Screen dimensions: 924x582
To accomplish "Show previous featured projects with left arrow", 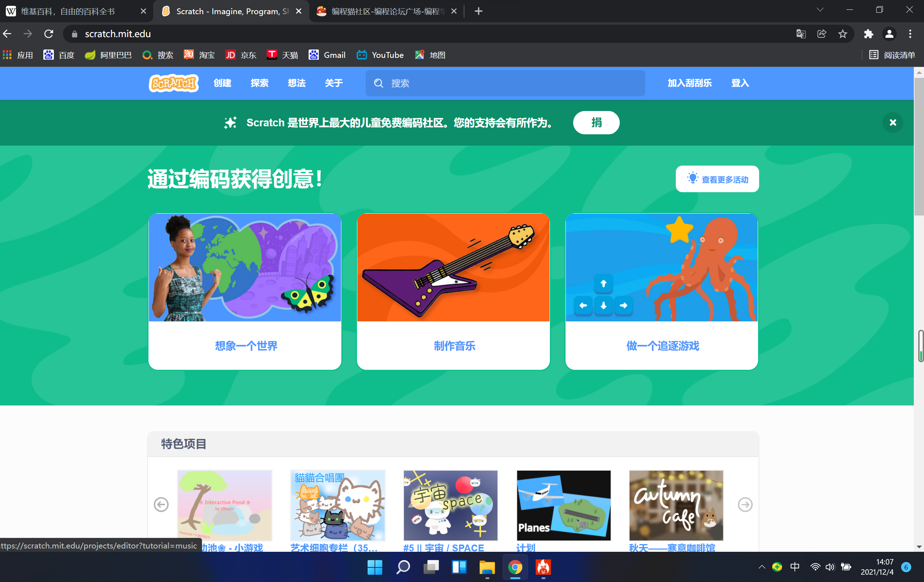I will (x=161, y=504).
